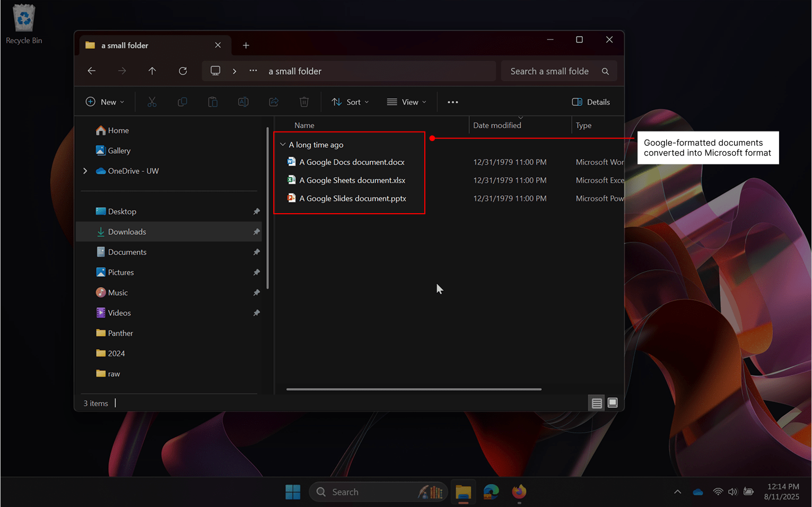Screen dimensions: 812x507
Task: Click the Refresh icon in navigation bar
Action: (182, 71)
